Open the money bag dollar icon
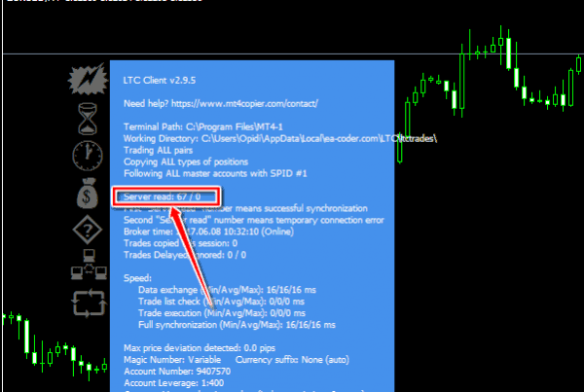Viewport: 584px width, 392px height. pyautogui.click(x=88, y=193)
